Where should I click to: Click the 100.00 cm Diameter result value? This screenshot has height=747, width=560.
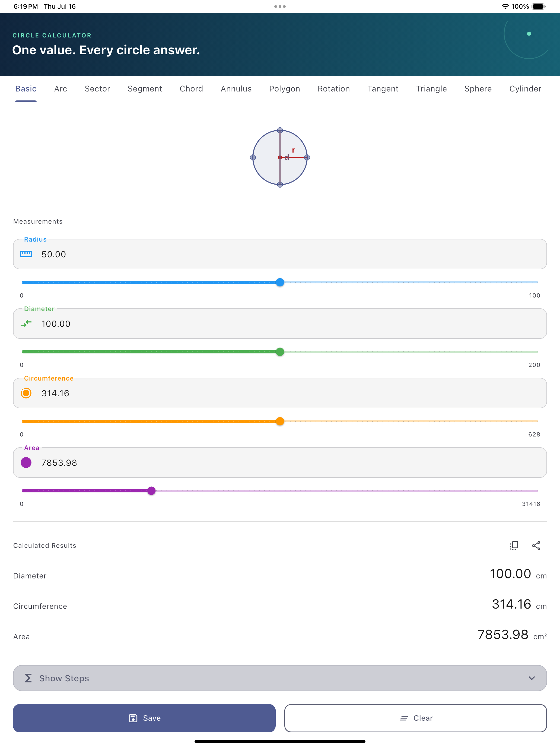(518, 574)
